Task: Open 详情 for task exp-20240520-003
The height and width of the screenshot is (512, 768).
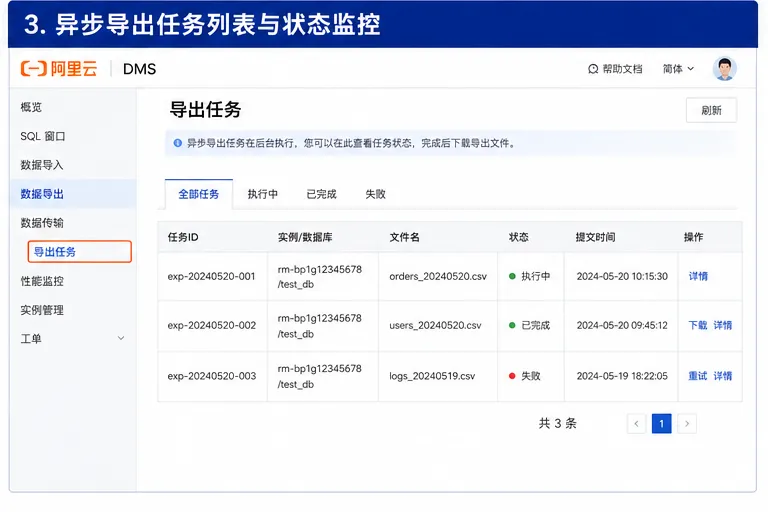Action: (x=722, y=376)
